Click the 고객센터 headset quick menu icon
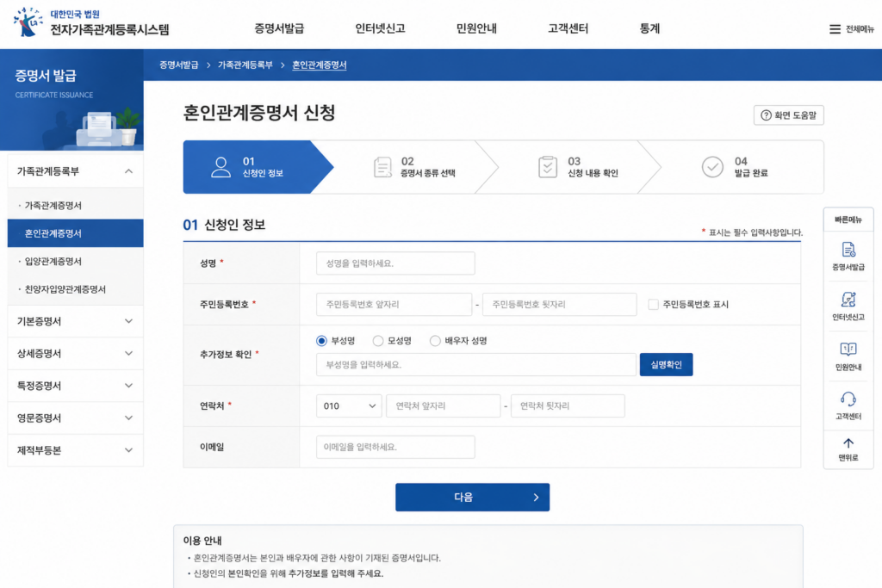 click(x=848, y=399)
